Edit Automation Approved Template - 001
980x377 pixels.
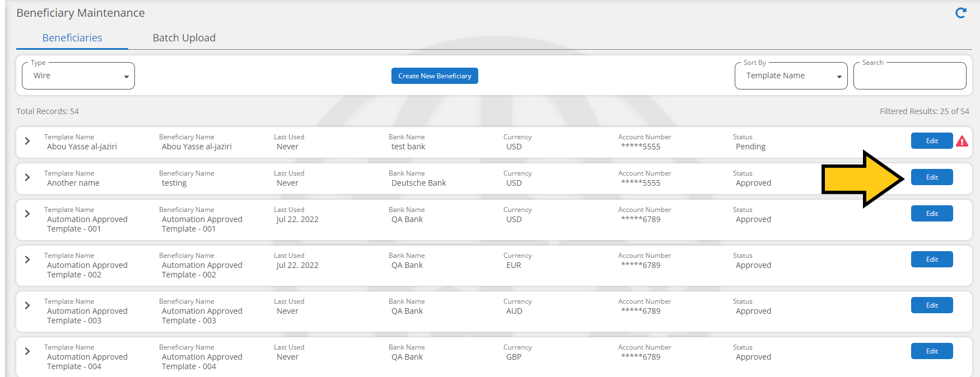932,214
